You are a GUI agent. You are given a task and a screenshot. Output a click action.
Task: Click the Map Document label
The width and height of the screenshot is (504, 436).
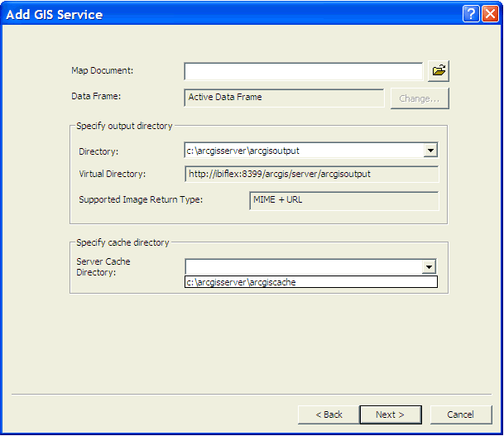tap(103, 70)
